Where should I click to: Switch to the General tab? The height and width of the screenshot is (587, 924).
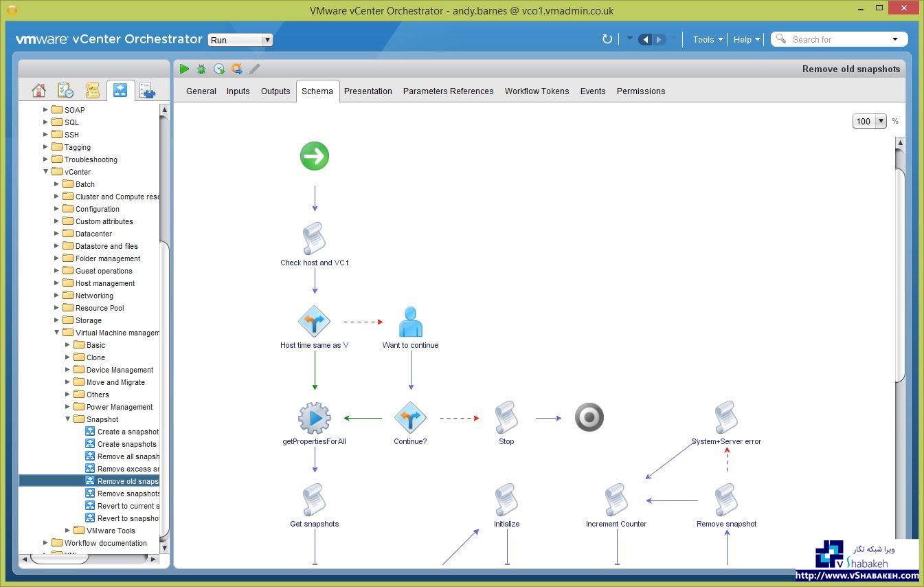pos(201,91)
